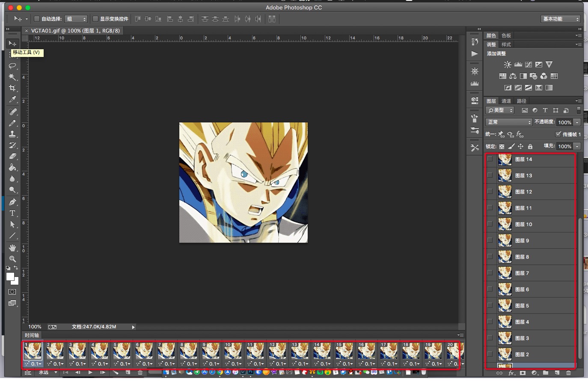588x381 pixels.
Task: Select frame 5 in the timeline
Action: point(122,351)
